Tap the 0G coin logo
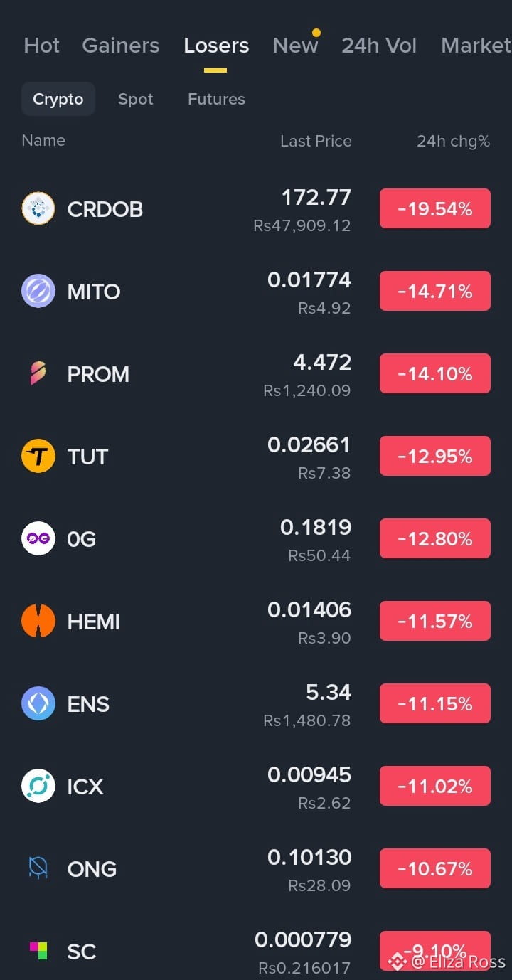512x980 pixels. 38,538
